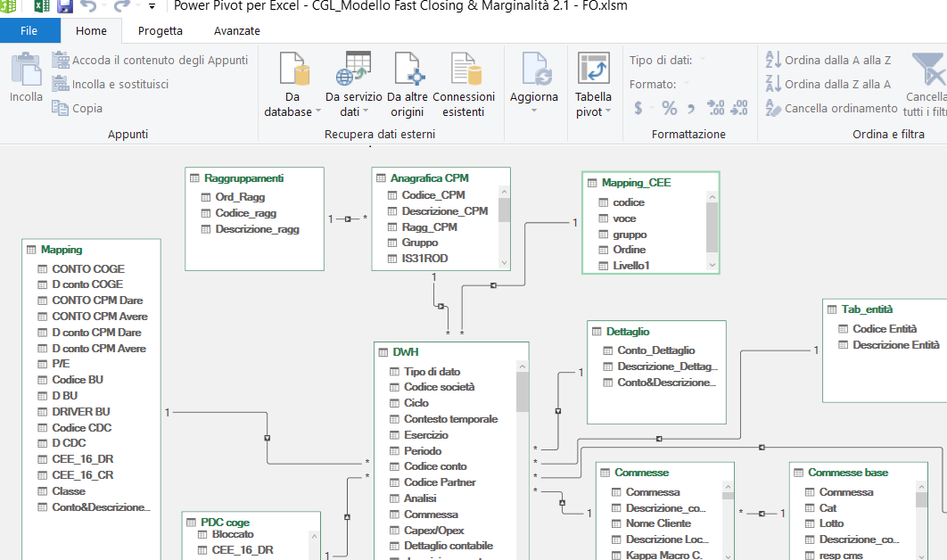Image resolution: width=947 pixels, height=560 pixels.
Task: Click the Incolla paste icon
Action: coord(26,70)
